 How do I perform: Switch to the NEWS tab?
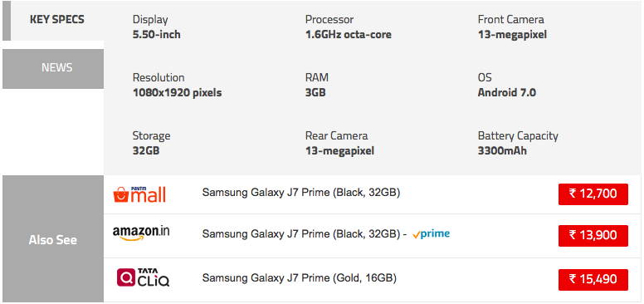(53, 69)
